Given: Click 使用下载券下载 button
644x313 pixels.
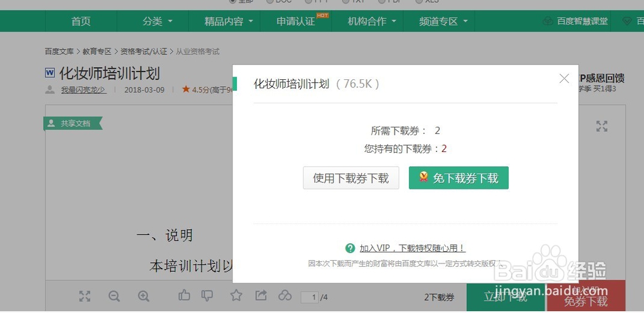Looking at the screenshot, I should tap(351, 178).
